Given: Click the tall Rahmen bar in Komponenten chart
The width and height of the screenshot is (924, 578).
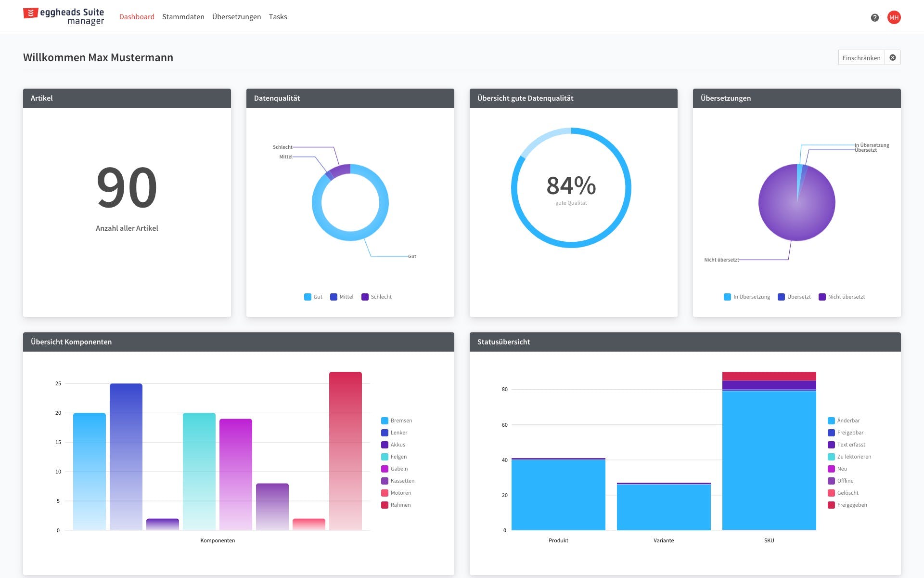Looking at the screenshot, I should tap(345, 450).
